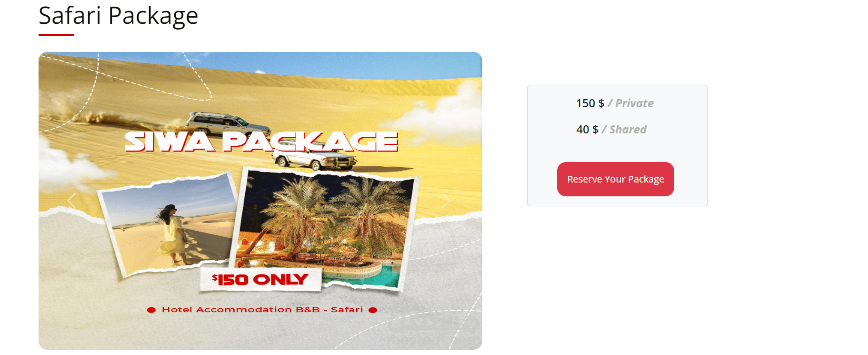Click the previous slide arrow on carousel
The width and height of the screenshot is (868, 355).
tap(72, 201)
